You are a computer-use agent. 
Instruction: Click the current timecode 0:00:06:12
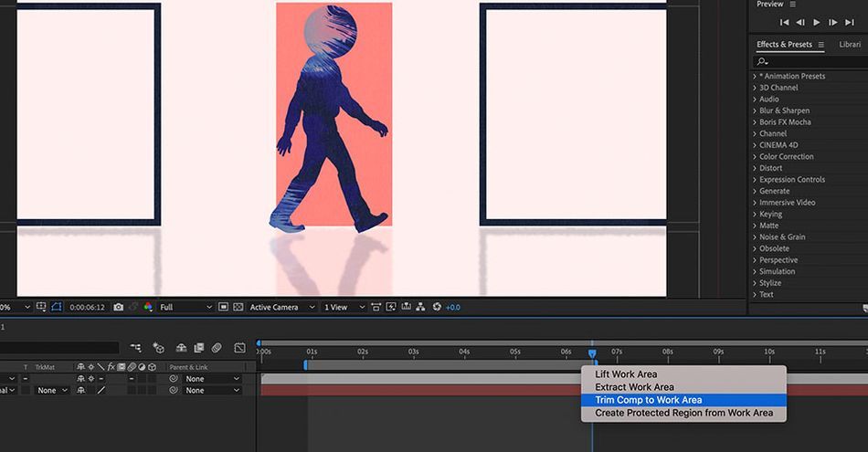tap(87, 307)
